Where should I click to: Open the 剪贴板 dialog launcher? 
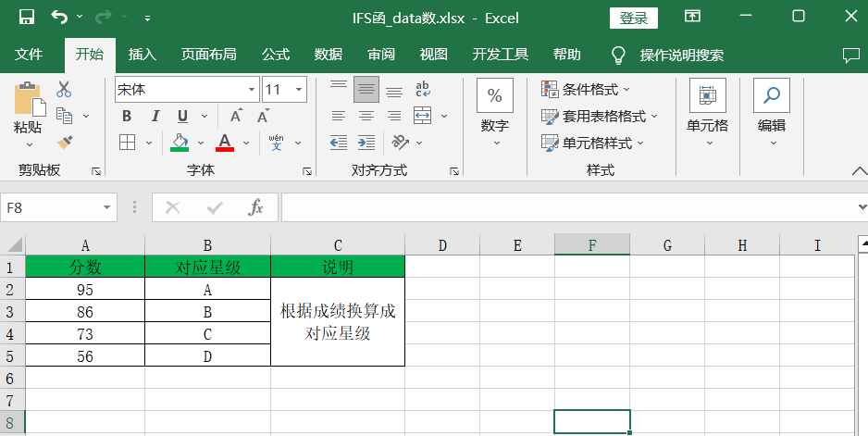(96, 171)
